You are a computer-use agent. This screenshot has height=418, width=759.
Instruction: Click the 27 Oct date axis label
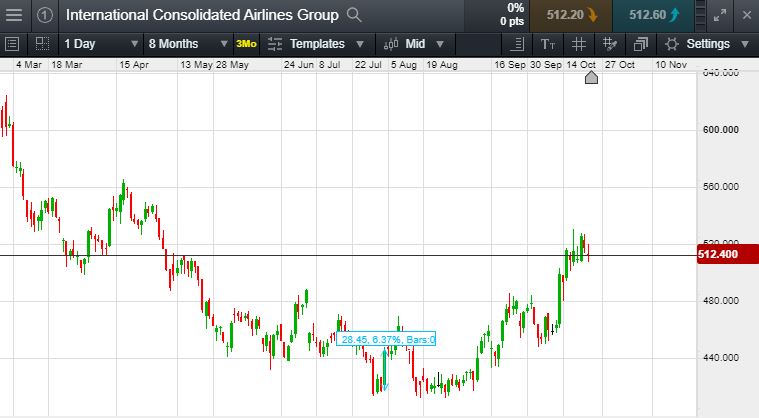620,65
